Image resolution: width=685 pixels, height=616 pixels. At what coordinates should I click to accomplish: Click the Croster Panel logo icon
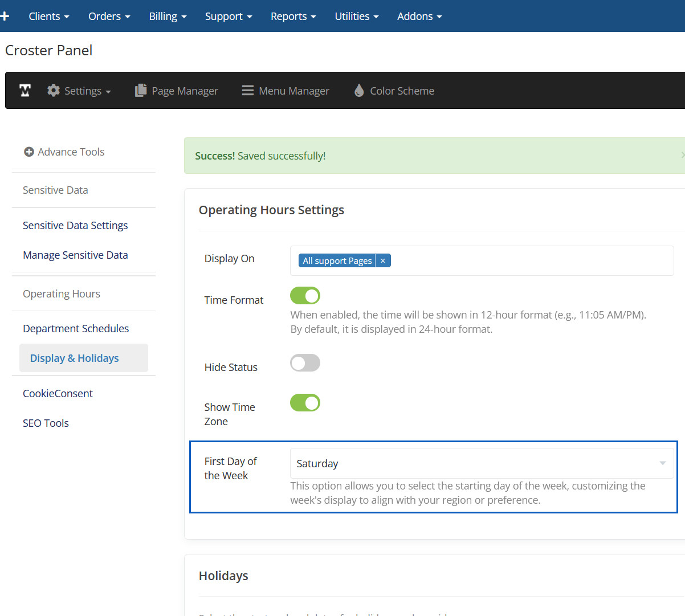[x=25, y=91]
